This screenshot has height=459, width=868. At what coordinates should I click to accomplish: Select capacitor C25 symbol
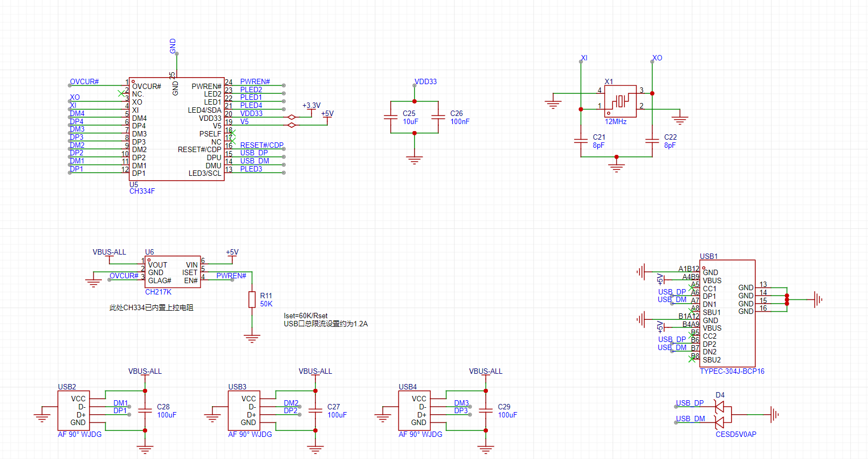[390, 117]
